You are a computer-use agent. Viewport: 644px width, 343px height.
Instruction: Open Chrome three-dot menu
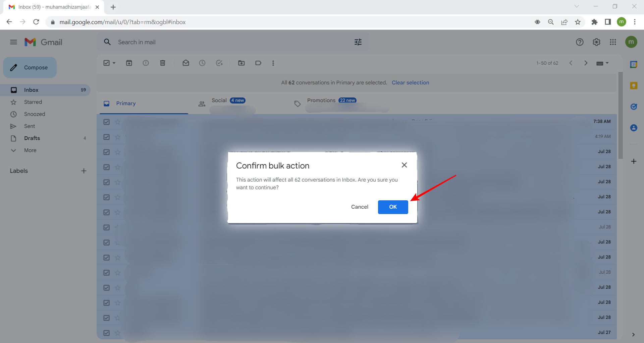pyautogui.click(x=635, y=22)
